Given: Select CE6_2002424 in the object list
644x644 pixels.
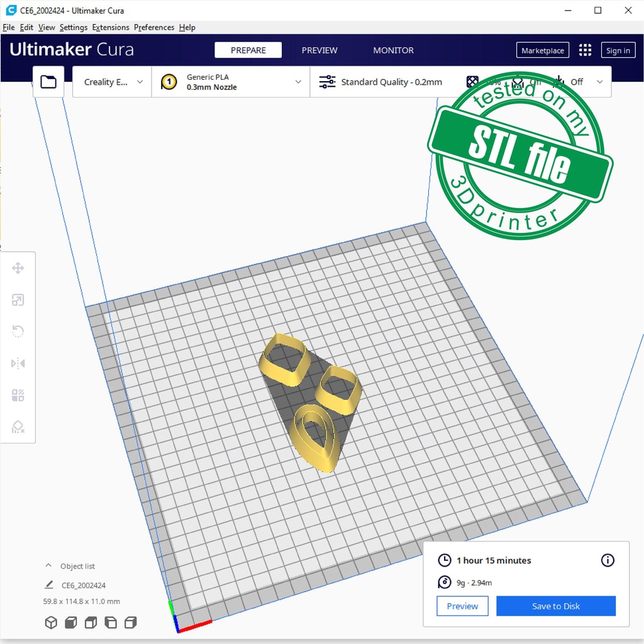Looking at the screenshot, I should tap(83, 586).
